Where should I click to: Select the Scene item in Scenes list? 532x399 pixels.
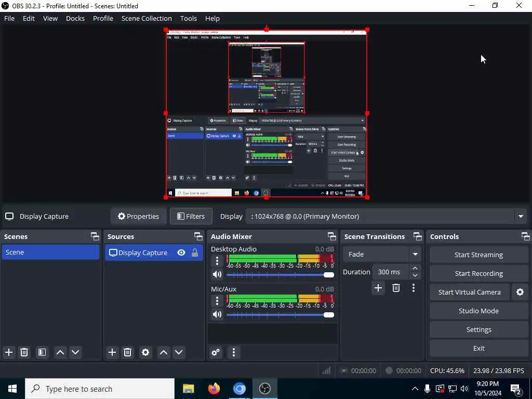pos(50,252)
